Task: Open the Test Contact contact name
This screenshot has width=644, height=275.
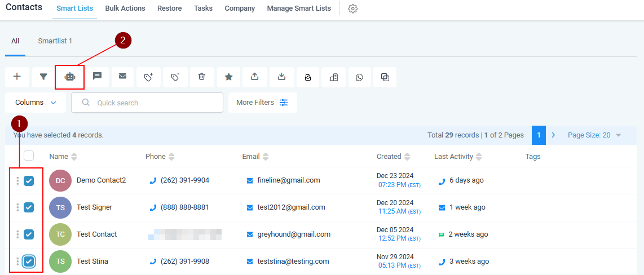Action: 97,234
